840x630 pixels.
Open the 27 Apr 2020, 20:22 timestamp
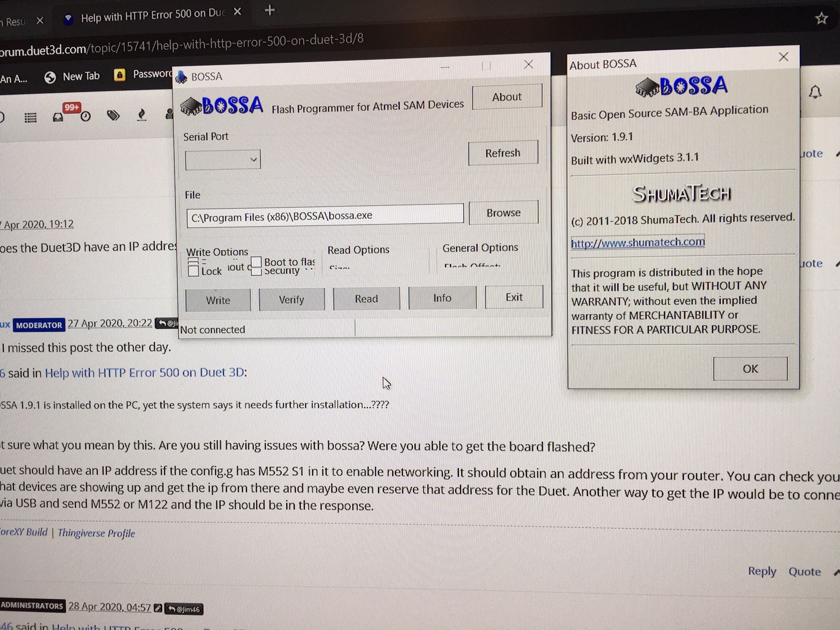tap(110, 323)
